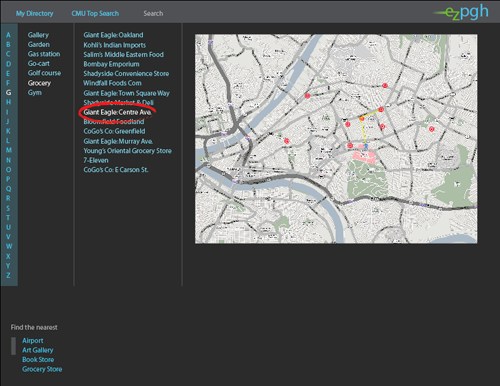Select the Garden category

pos(39,45)
